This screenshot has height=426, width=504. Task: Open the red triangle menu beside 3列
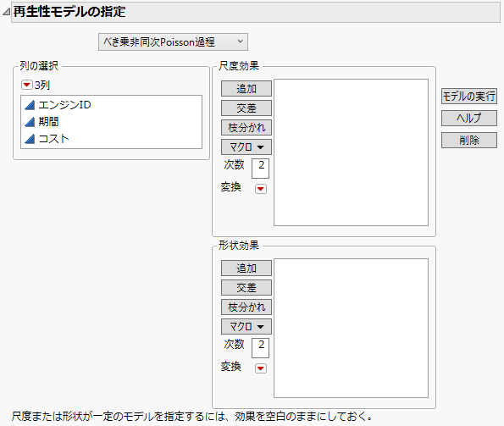pos(26,86)
